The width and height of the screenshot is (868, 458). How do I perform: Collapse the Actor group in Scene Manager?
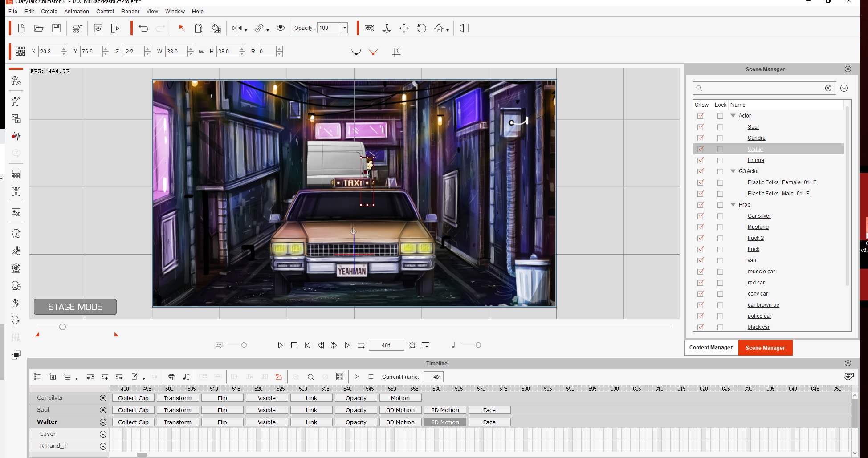coord(733,115)
